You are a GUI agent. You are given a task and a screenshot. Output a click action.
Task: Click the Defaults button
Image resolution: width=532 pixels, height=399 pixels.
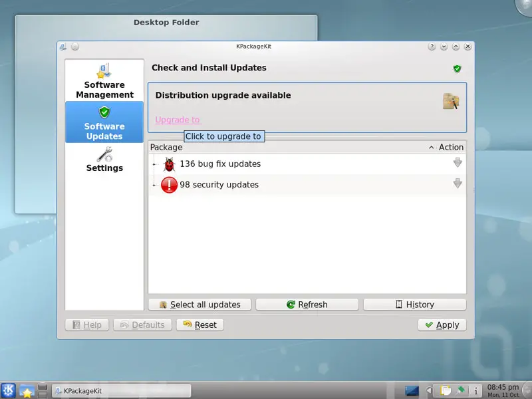142,325
